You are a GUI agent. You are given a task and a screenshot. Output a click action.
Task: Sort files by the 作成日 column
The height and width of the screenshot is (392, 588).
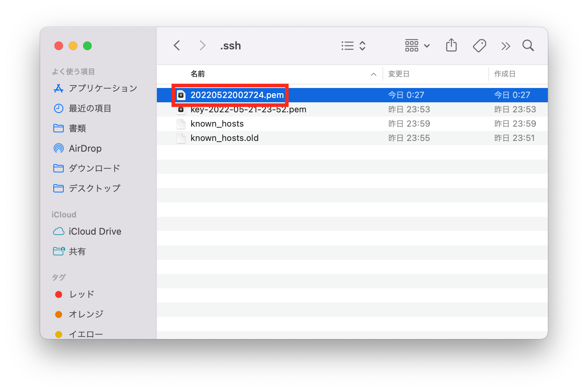click(505, 74)
